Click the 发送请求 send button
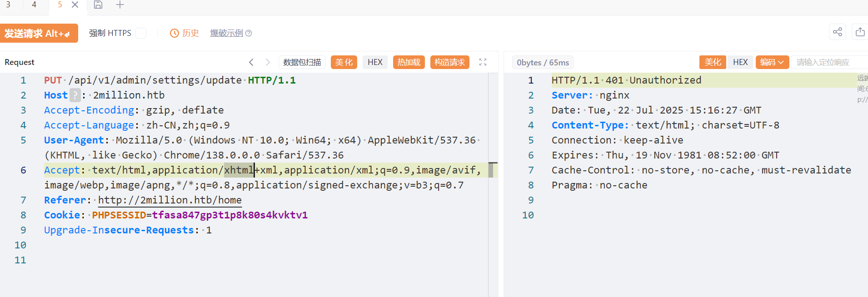The image size is (868, 297). (38, 33)
